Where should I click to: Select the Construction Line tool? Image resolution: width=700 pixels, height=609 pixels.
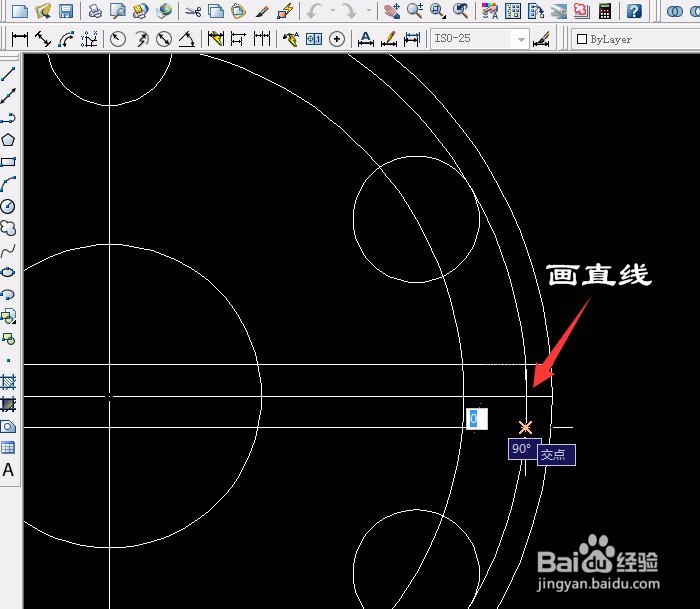tap(8, 96)
